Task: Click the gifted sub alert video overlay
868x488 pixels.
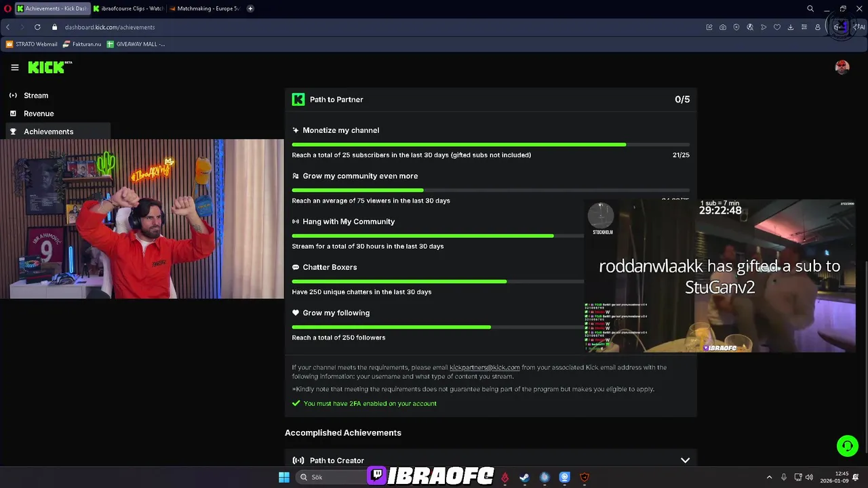Action: tap(719, 276)
